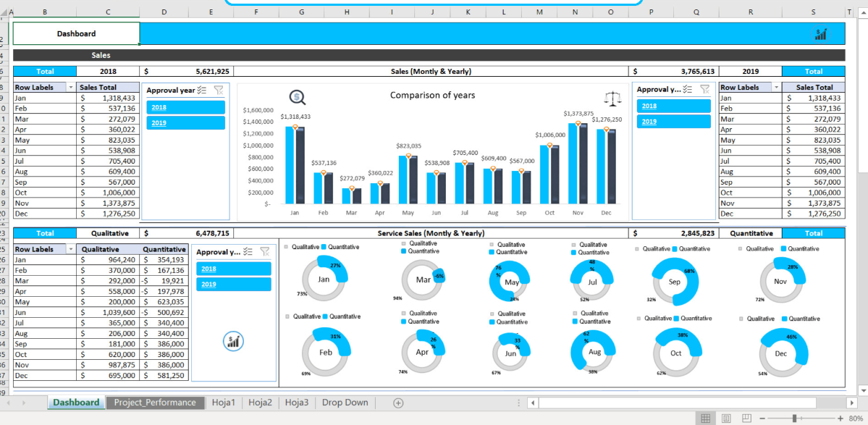
Task: Switch to the Project_Performance sheet tab
Action: pos(155,403)
